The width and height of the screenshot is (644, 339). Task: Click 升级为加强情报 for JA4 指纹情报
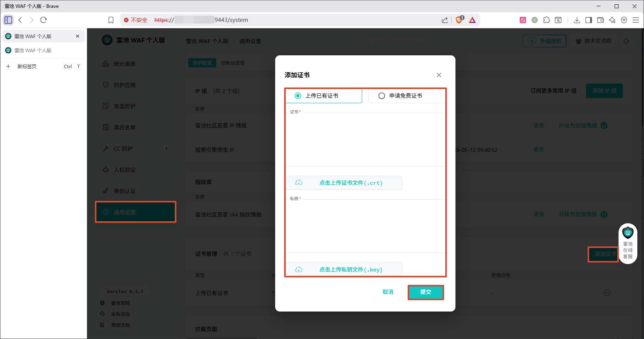582,214
